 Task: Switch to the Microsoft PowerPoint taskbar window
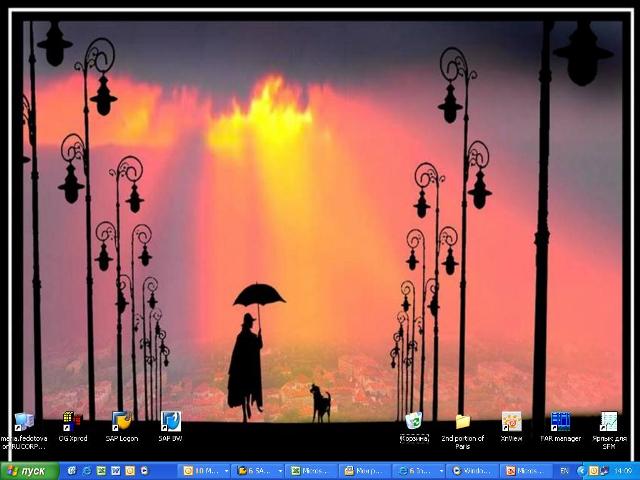527,471
